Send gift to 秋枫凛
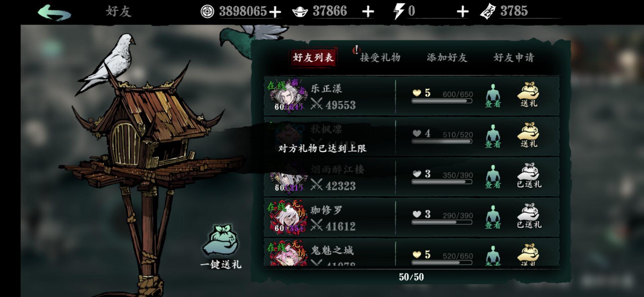Image resolution: width=644 pixels, height=297 pixels. [529, 135]
